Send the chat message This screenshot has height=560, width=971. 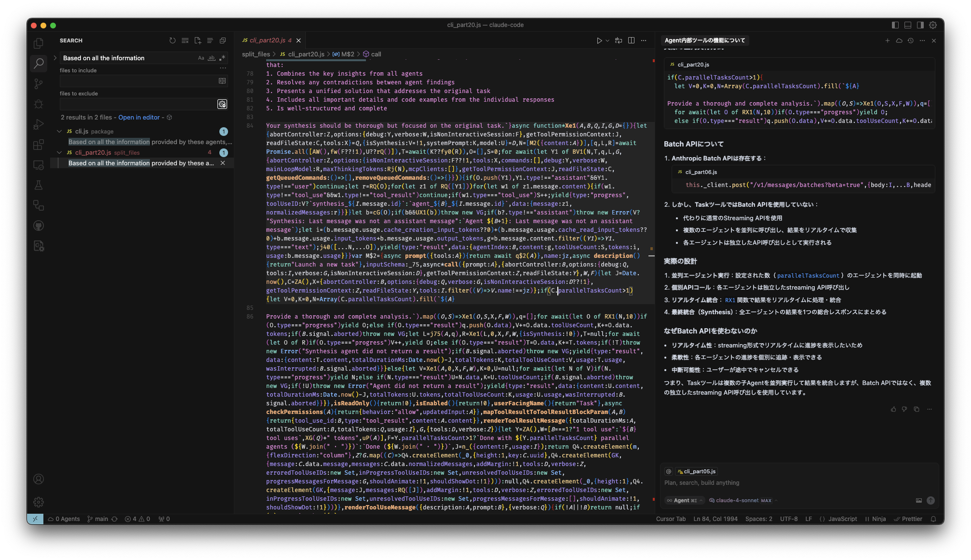click(931, 500)
